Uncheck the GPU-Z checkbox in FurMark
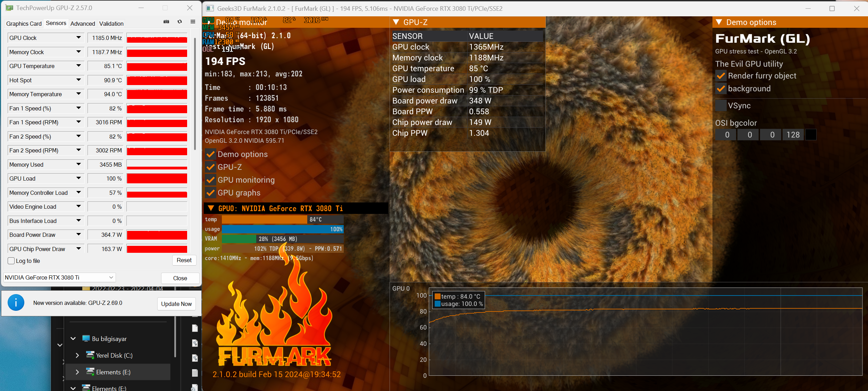 tap(210, 167)
